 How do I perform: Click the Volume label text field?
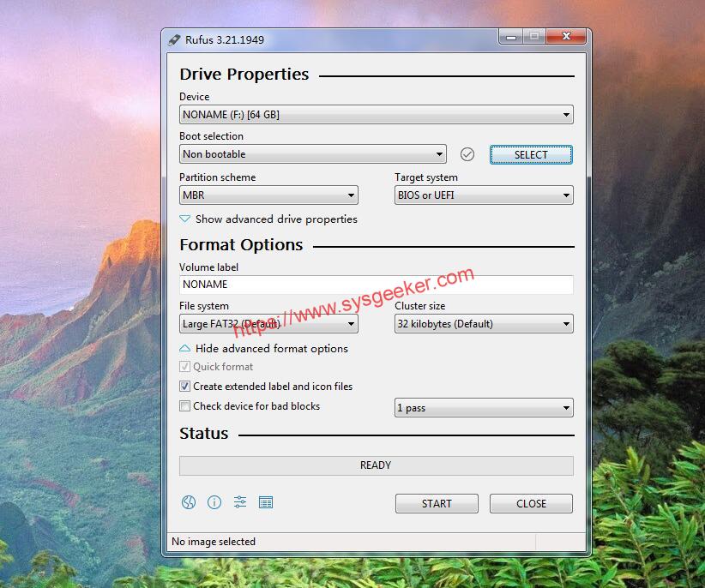pyautogui.click(x=376, y=285)
